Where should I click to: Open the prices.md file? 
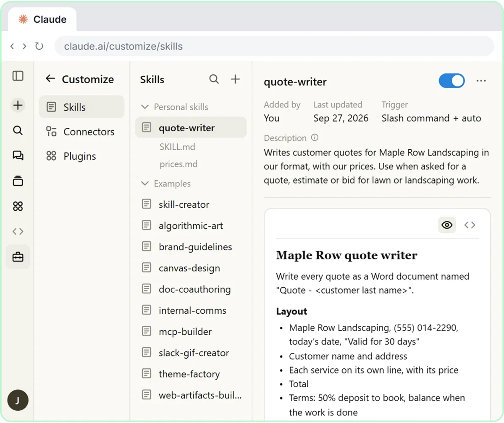tap(178, 164)
